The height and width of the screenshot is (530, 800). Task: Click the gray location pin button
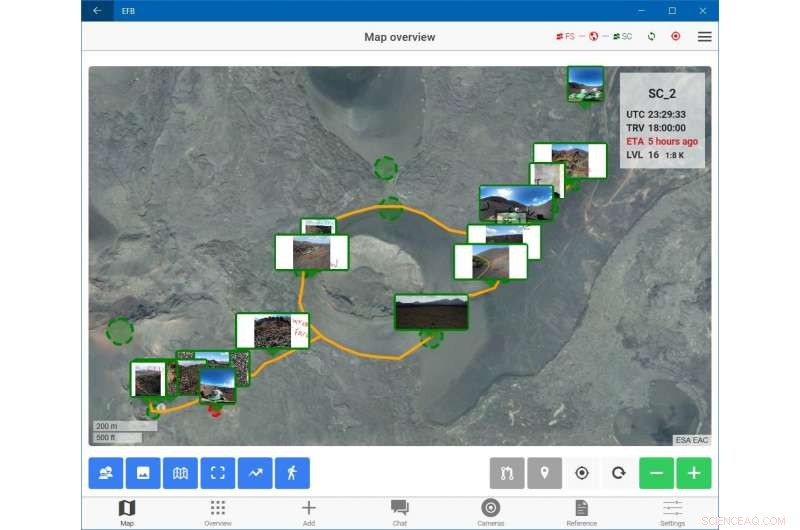(x=544, y=473)
